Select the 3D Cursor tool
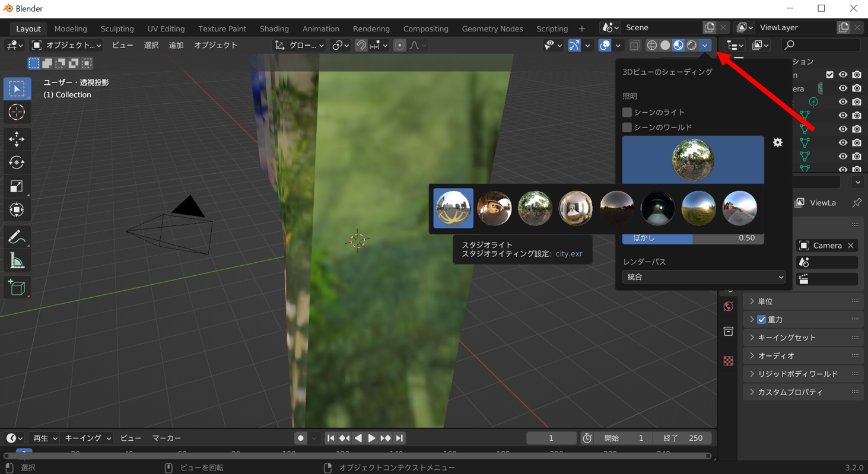The height and width of the screenshot is (474, 868). pos(17,112)
